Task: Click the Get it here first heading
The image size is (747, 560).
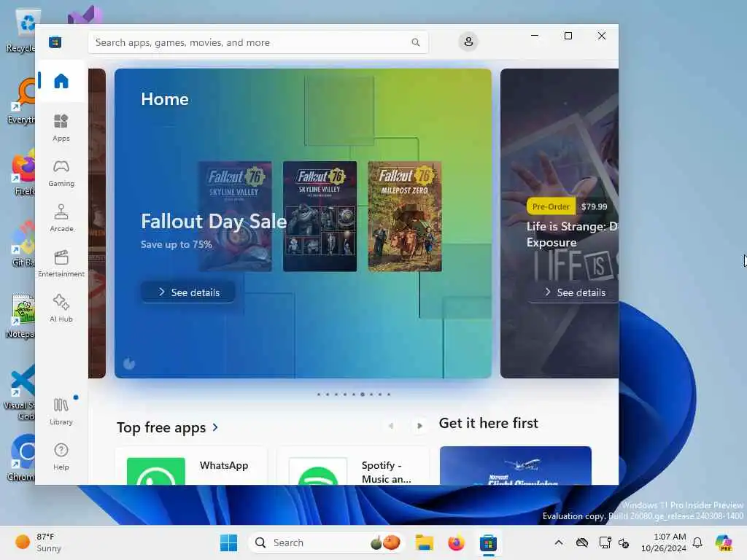Action: click(488, 424)
